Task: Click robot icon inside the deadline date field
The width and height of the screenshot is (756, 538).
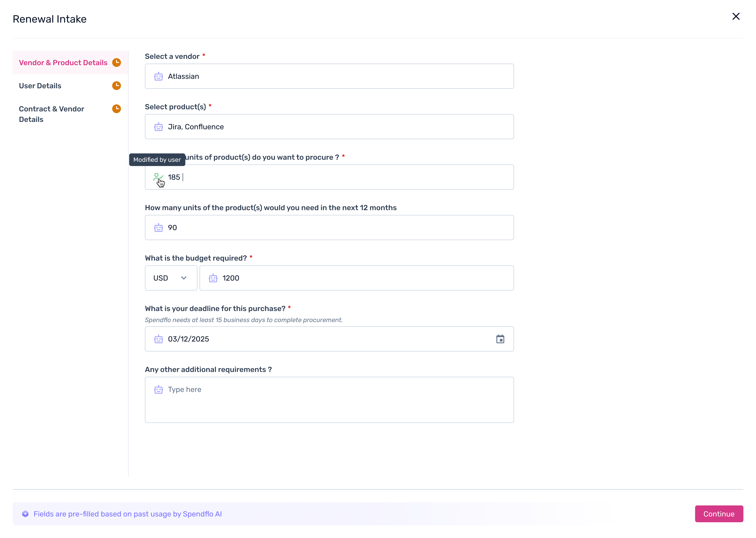Action: [x=159, y=339]
